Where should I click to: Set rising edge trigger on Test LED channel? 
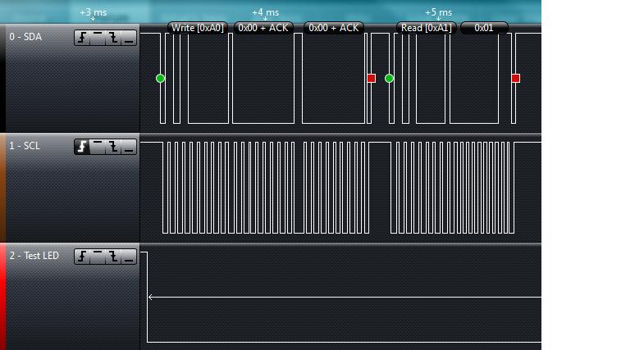pos(82,257)
